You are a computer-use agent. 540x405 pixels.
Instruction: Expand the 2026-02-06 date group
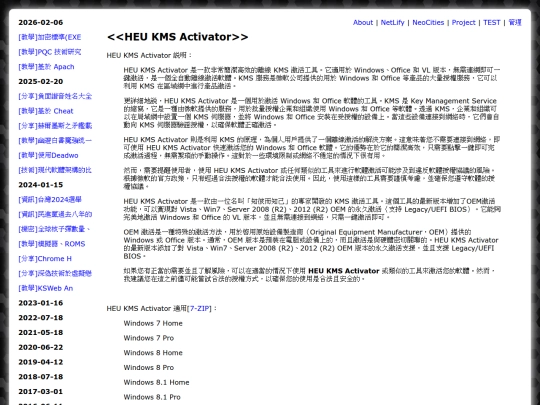pyautogui.click(x=41, y=22)
